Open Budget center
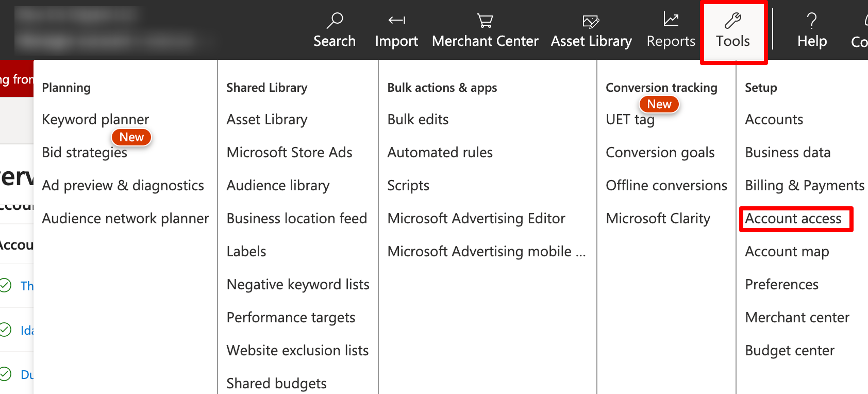Screen dimensions: 868x394 (790, 351)
